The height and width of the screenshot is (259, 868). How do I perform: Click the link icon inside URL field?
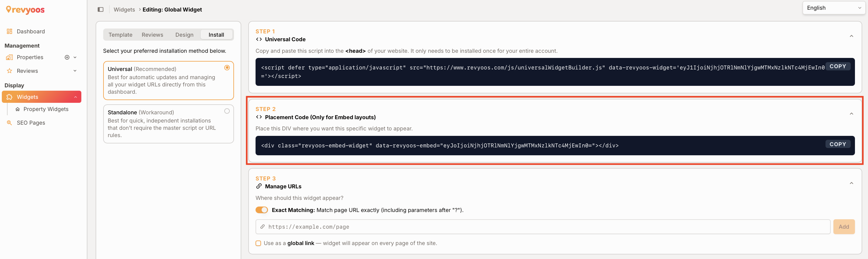tap(263, 227)
